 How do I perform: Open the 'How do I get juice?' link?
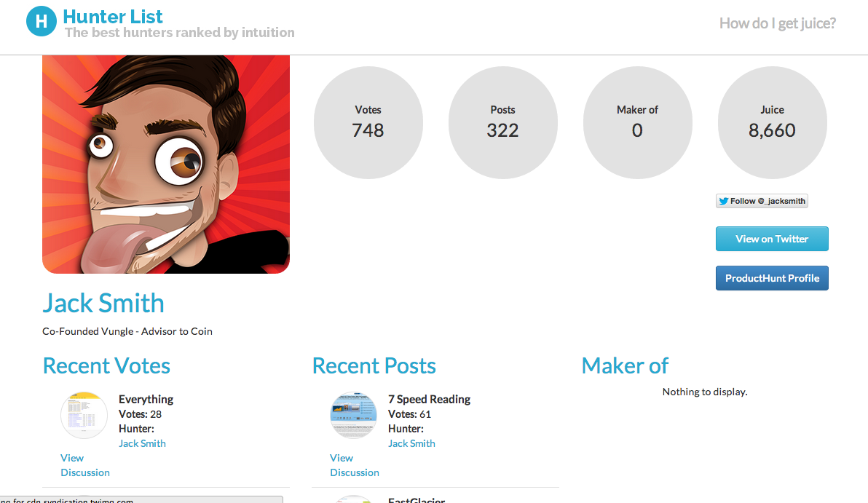click(x=777, y=23)
